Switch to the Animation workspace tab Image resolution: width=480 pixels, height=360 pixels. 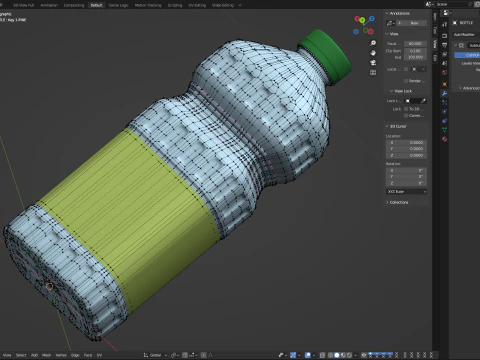click(49, 5)
